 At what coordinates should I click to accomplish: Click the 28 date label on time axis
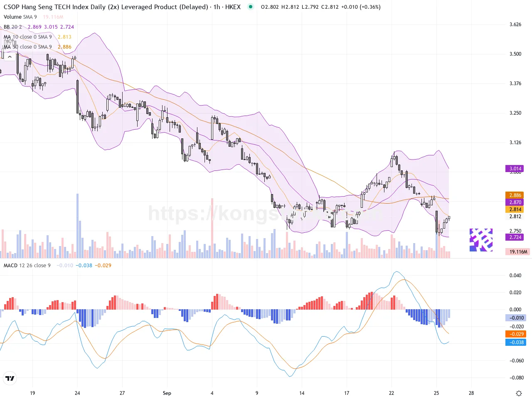point(471,393)
